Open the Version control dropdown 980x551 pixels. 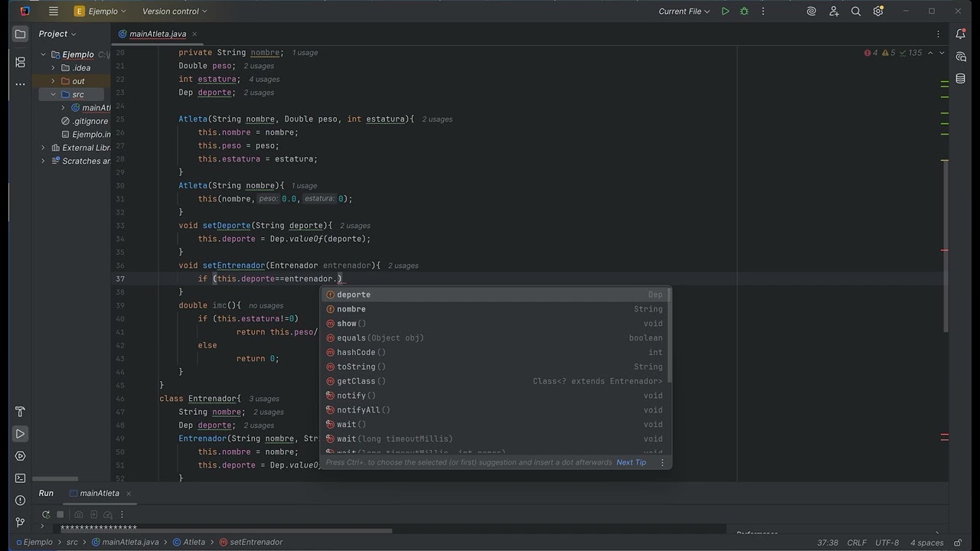(x=175, y=11)
